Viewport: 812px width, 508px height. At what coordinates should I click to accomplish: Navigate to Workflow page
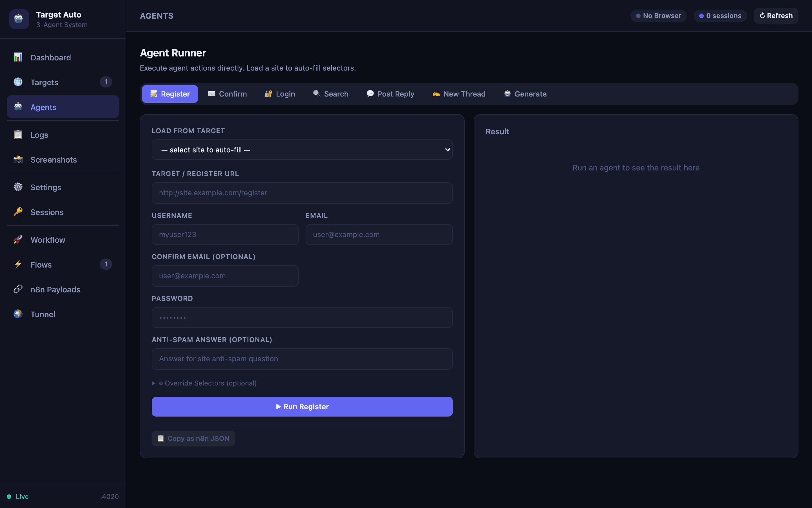(x=63, y=240)
